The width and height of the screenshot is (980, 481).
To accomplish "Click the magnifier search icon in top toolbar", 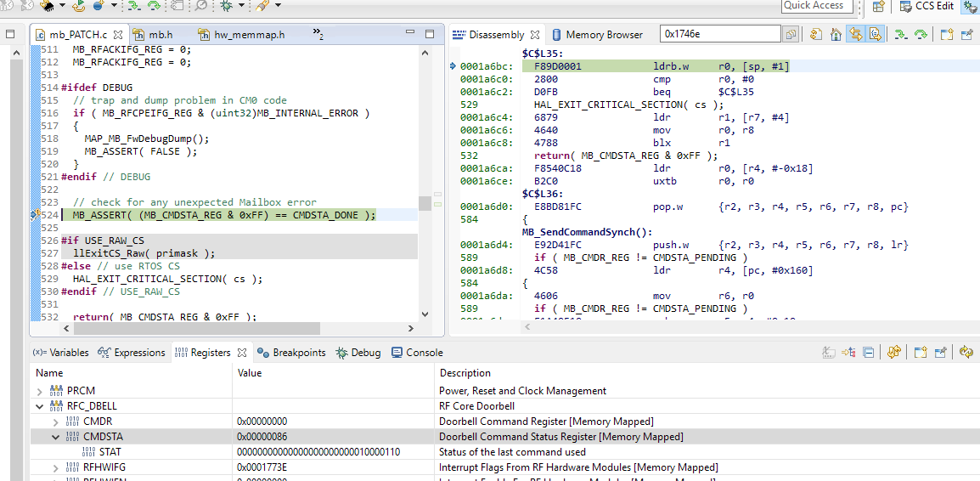I will (x=201, y=6).
